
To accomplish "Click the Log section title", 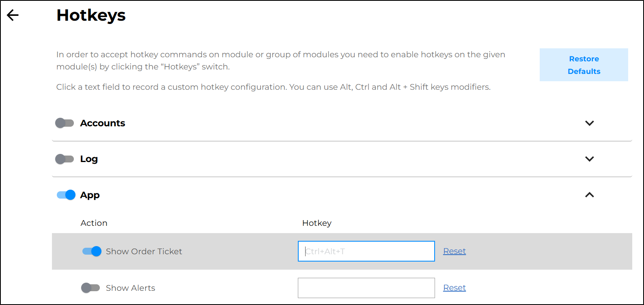I will tap(89, 159).
